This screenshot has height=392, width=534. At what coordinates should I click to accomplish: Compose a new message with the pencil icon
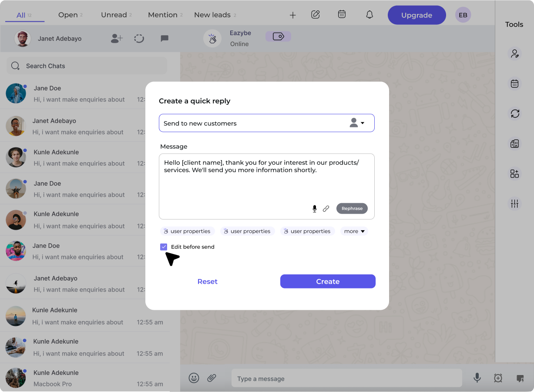[315, 14]
